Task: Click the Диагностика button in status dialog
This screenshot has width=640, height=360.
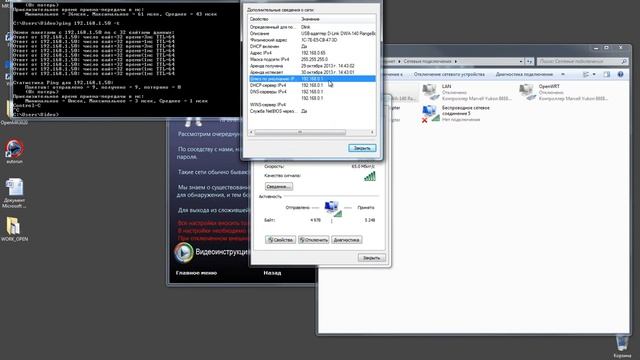Action: [347, 240]
